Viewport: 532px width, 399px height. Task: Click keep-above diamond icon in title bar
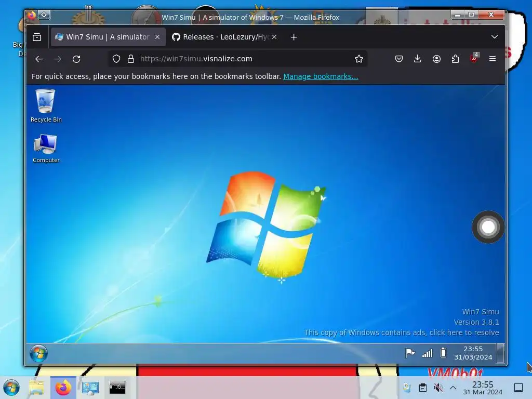tap(44, 15)
